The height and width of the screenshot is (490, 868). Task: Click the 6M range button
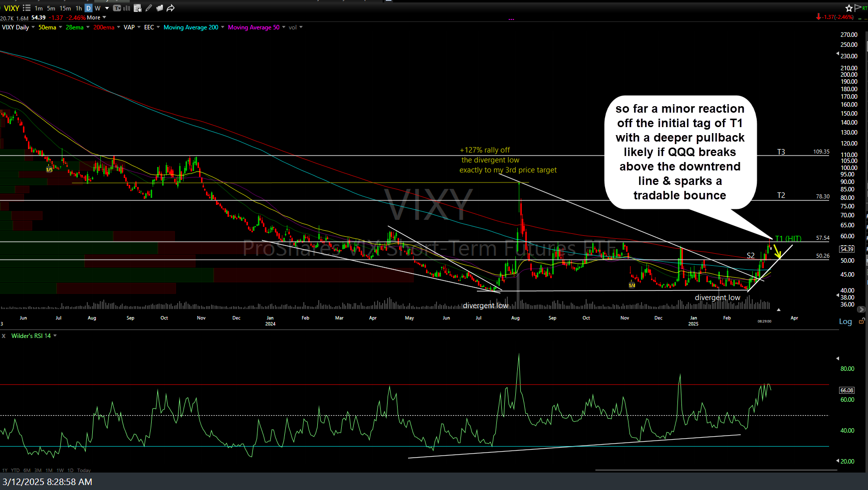27,470
